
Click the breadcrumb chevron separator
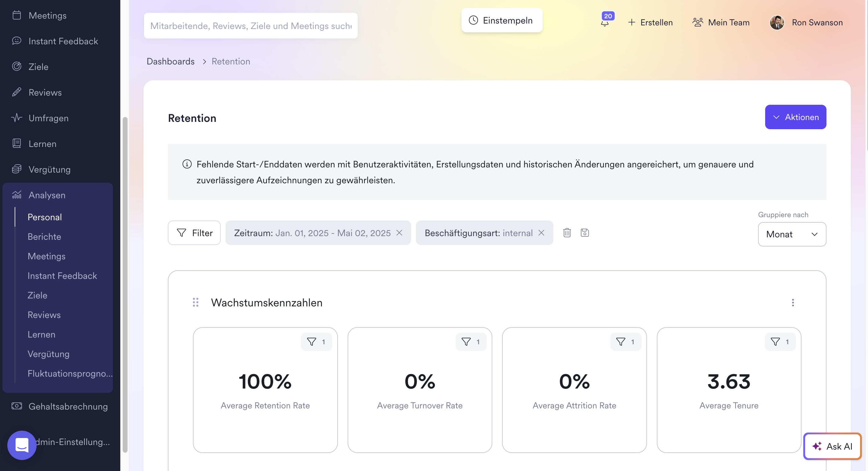204,61
